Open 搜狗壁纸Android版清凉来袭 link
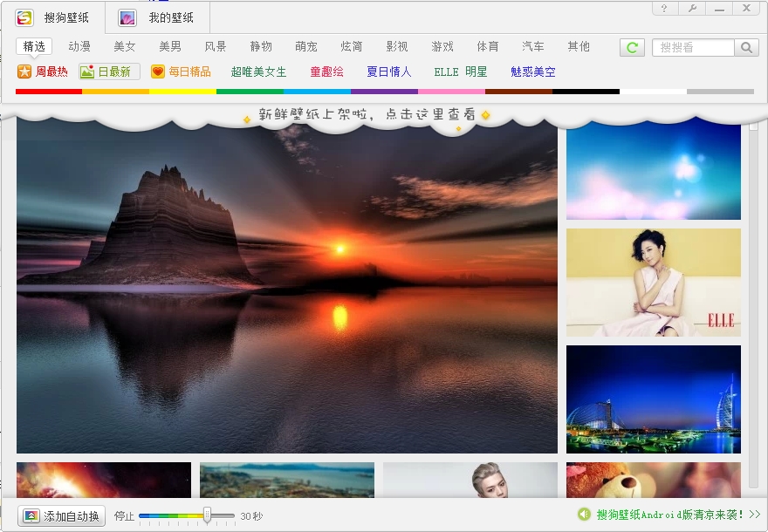Image resolution: width=768 pixels, height=532 pixels. coord(670,515)
